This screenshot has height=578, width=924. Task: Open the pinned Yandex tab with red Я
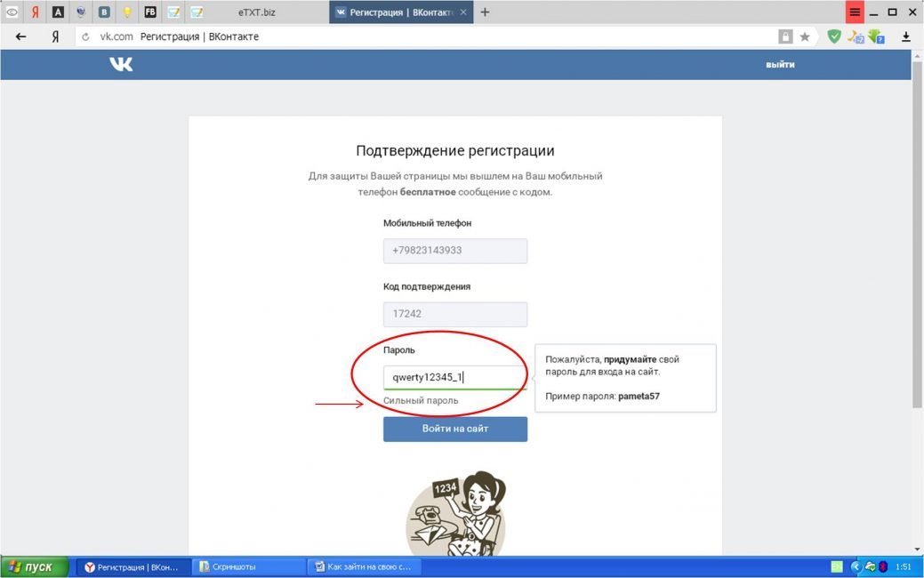(x=35, y=12)
